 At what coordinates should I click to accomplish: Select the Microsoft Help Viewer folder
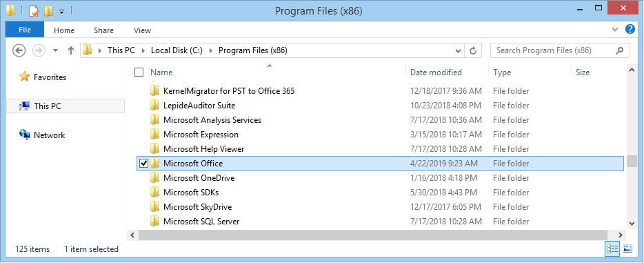(203, 149)
